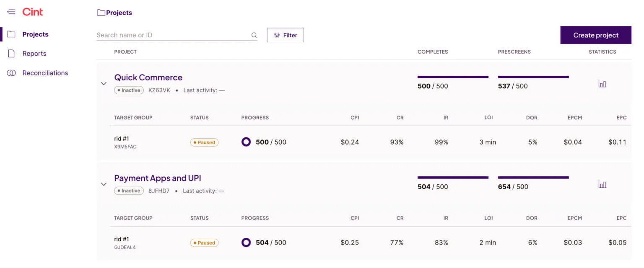This screenshot has height=268, width=644.
Task: Click CPI value $0.25
Action: 350,242
